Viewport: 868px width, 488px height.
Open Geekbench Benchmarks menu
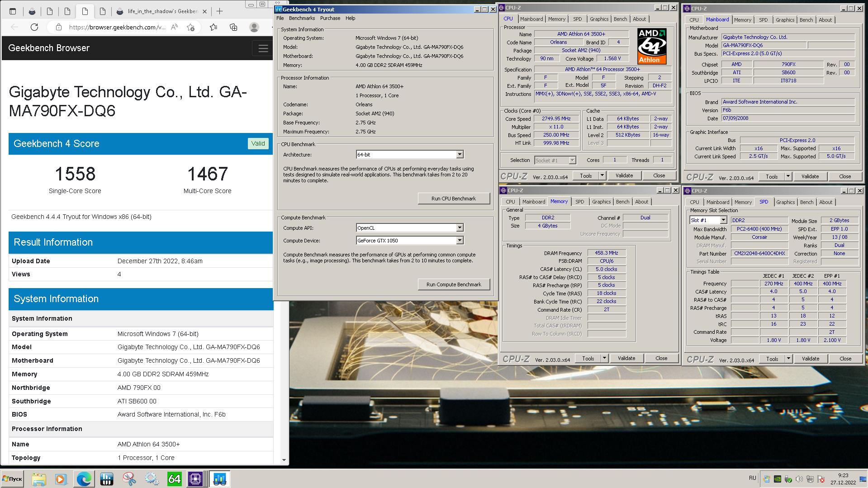pyautogui.click(x=302, y=18)
